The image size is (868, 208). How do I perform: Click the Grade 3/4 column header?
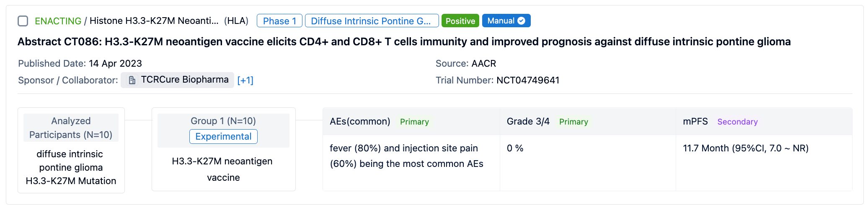click(x=528, y=122)
